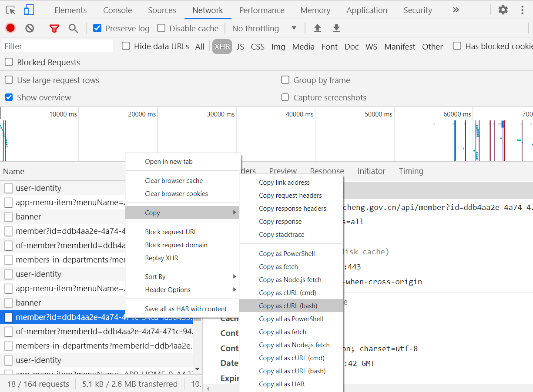Show more DevTools tabs chevron
Viewport: 533px width, 392px height.
[x=456, y=10]
